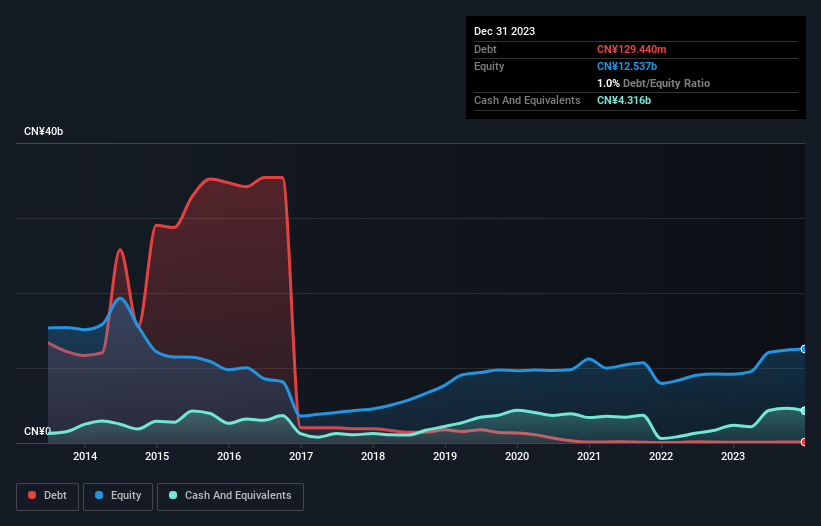Select the 2020 x-axis label
The width and height of the screenshot is (821, 526).
(x=517, y=456)
